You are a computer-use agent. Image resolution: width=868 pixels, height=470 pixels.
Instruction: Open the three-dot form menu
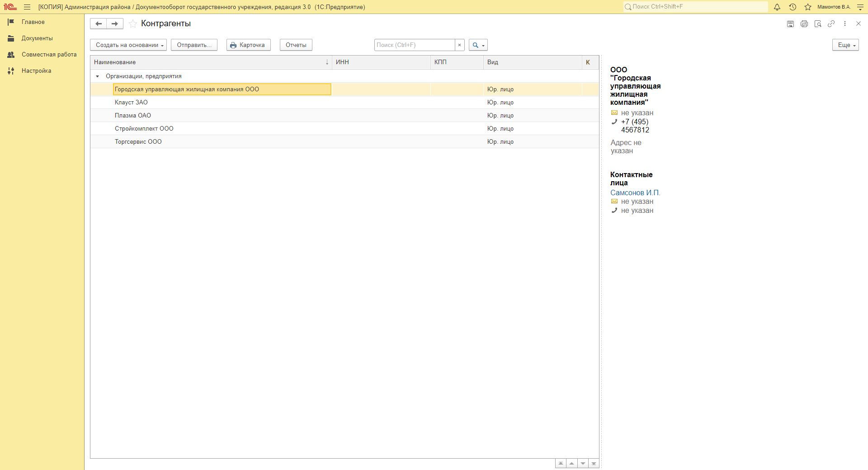tap(844, 23)
